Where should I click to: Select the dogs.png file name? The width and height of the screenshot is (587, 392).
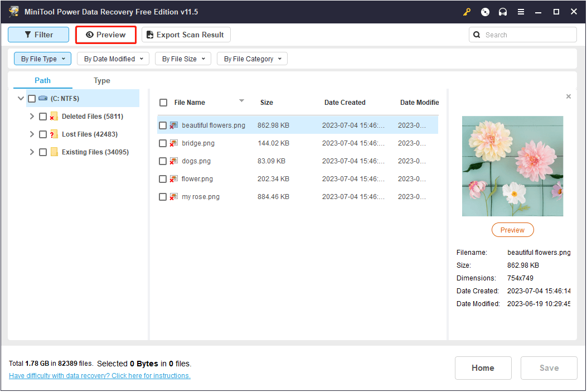coord(196,161)
